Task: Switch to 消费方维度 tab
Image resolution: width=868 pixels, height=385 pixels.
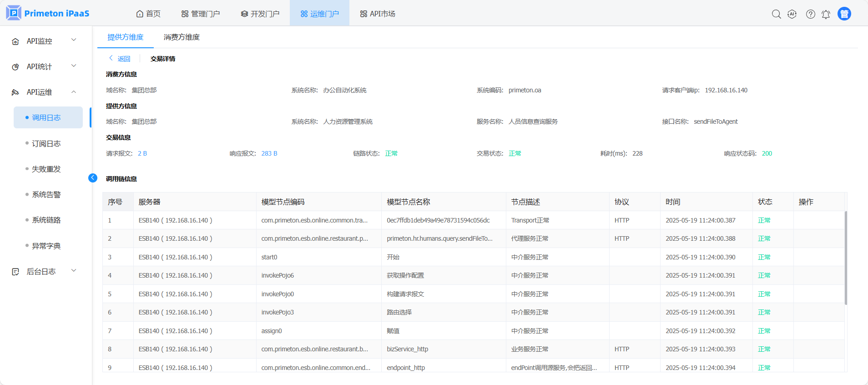Action: [x=182, y=37]
